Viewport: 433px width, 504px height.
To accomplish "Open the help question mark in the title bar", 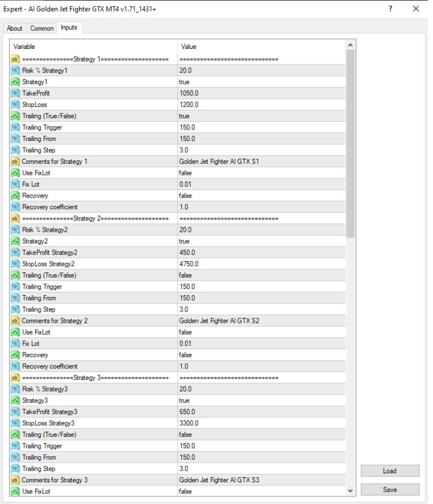I will 390,9.
